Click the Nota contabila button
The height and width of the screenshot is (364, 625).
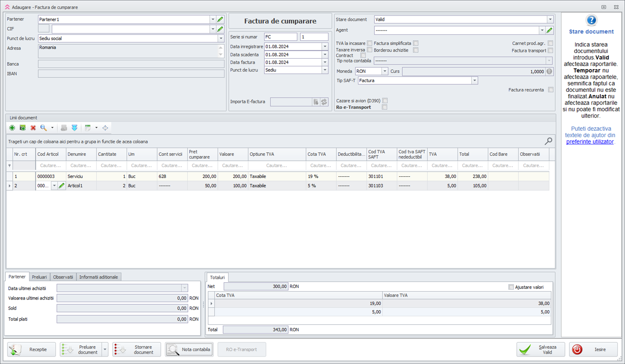coord(189,349)
